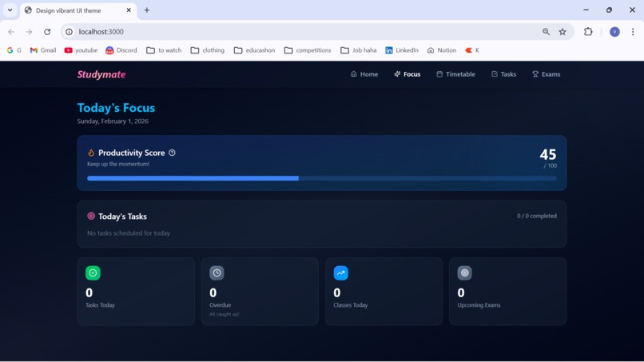
Task: Close the 'Design vibrant UI theme' tab
Action: tap(129, 10)
